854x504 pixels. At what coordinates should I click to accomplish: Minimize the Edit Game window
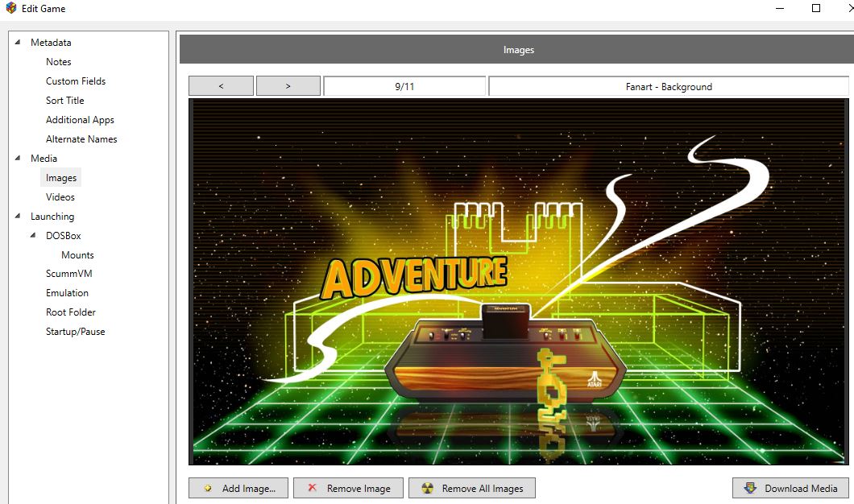point(780,8)
